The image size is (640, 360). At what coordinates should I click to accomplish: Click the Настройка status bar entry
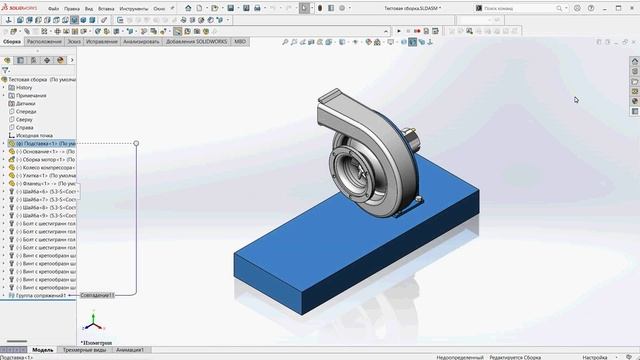click(595, 357)
